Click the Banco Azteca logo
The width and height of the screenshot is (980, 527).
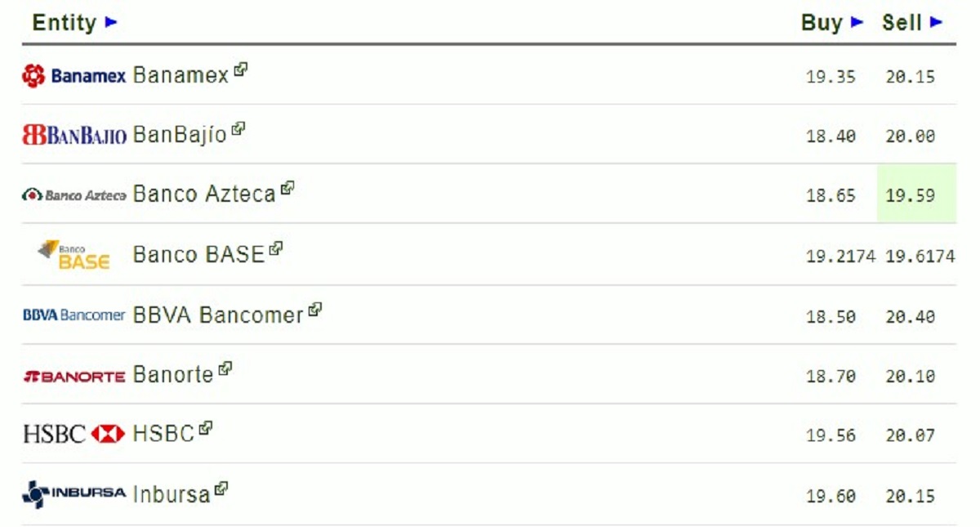click(x=73, y=194)
